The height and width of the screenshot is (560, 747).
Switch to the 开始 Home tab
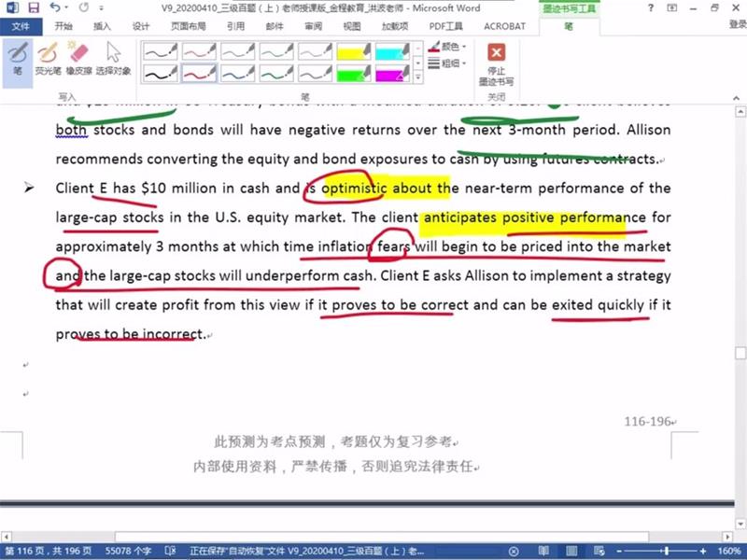tap(63, 27)
